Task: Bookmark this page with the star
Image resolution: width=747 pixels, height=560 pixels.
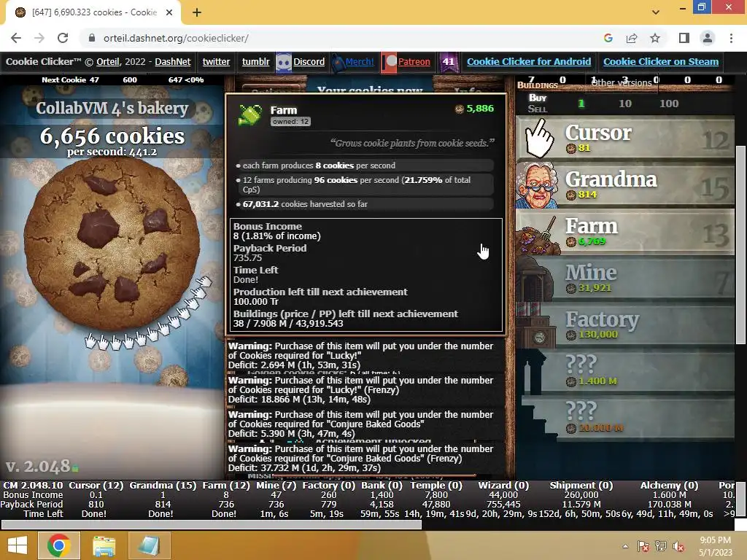Action: (655, 38)
